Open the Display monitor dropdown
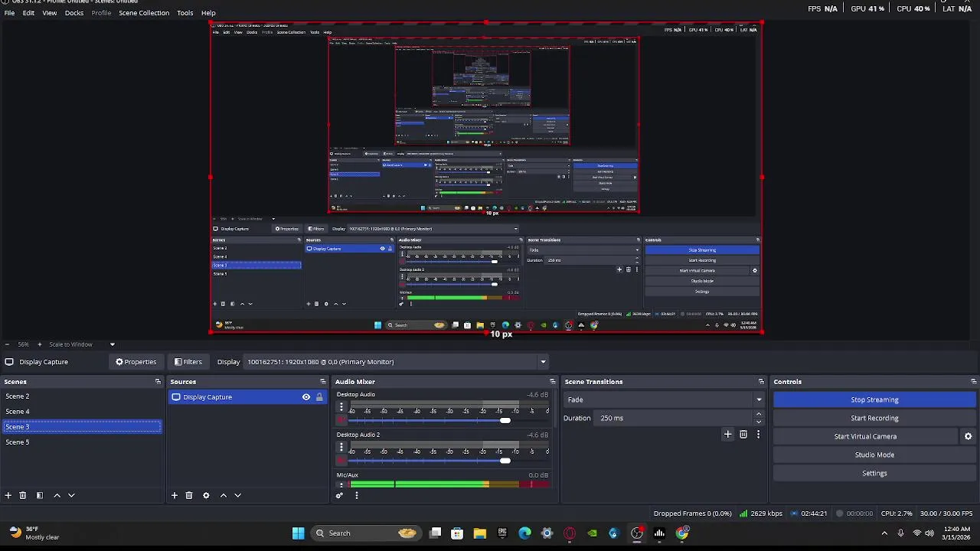The image size is (980, 551). tap(396, 362)
